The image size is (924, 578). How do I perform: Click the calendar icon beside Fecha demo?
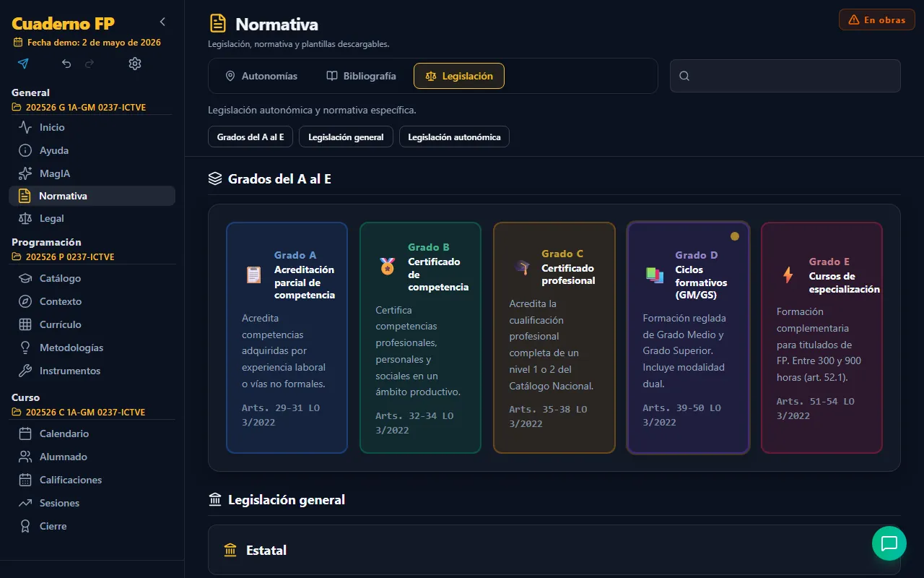pos(18,43)
